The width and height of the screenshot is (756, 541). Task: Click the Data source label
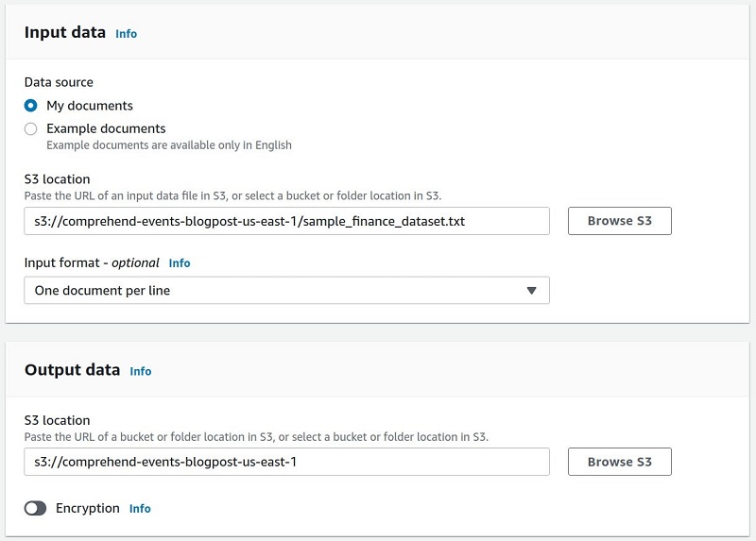(59, 82)
